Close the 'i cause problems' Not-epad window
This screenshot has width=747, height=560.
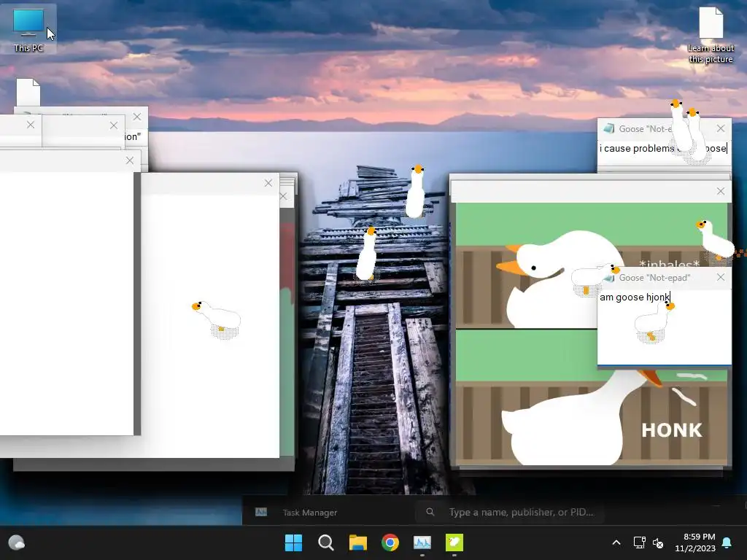tap(720, 128)
